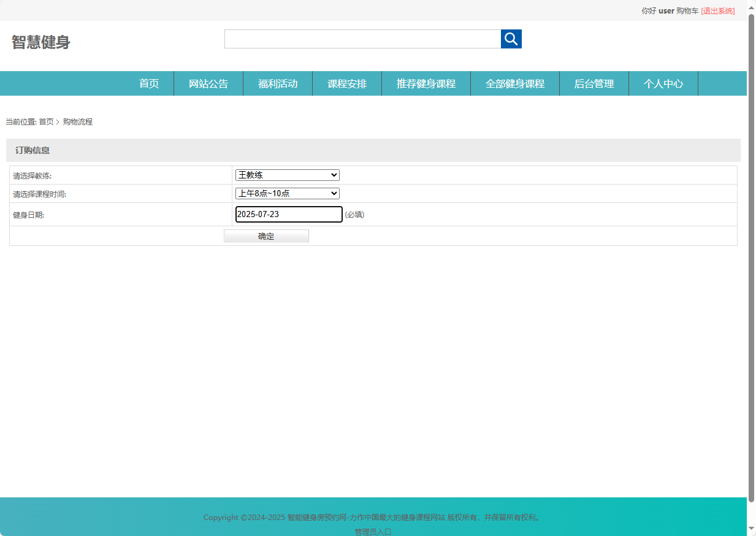Image resolution: width=756 pixels, height=536 pixels.
Task: Go to 个人中心 in navbar
Action: point(663,84)
